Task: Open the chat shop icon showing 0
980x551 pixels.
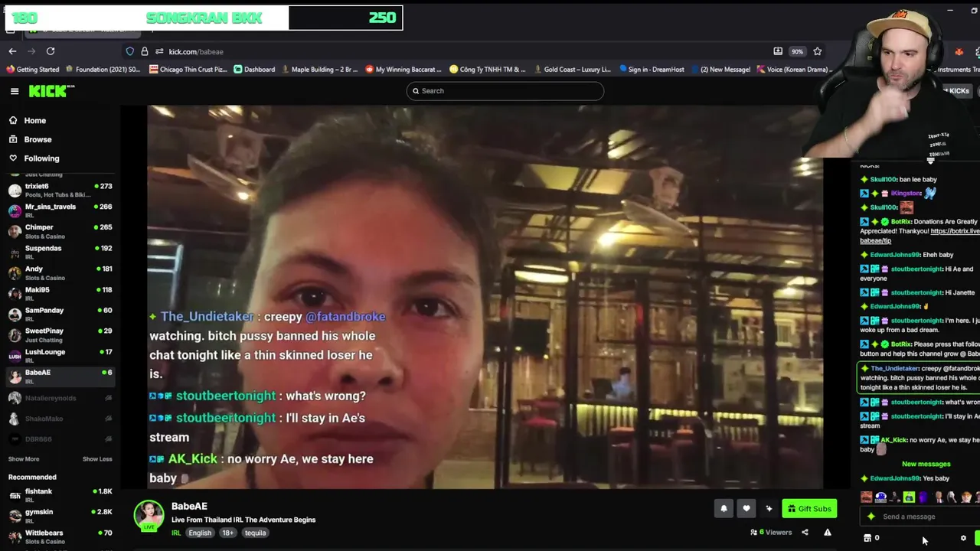Action: click(871, 538)
